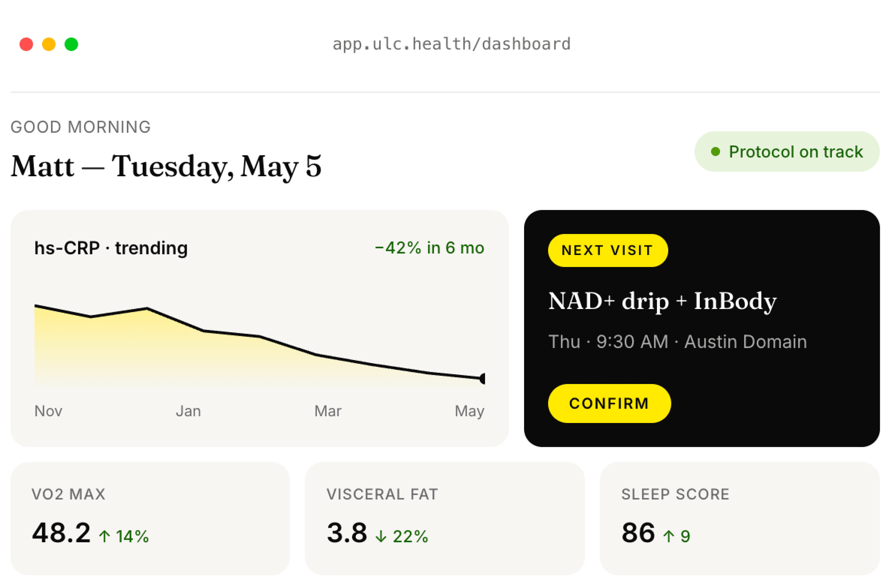Click the down arrow beside Visceral Fat value
Viewport: 895px width, 588px height.
381,536
